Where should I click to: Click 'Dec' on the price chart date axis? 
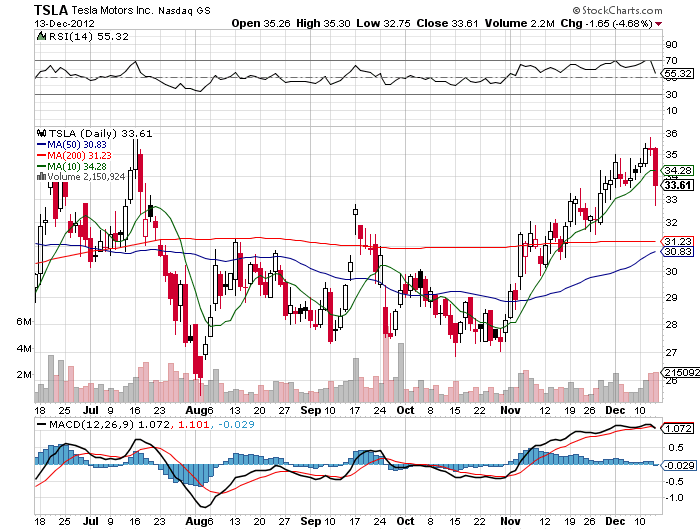(x=615, y=410)
